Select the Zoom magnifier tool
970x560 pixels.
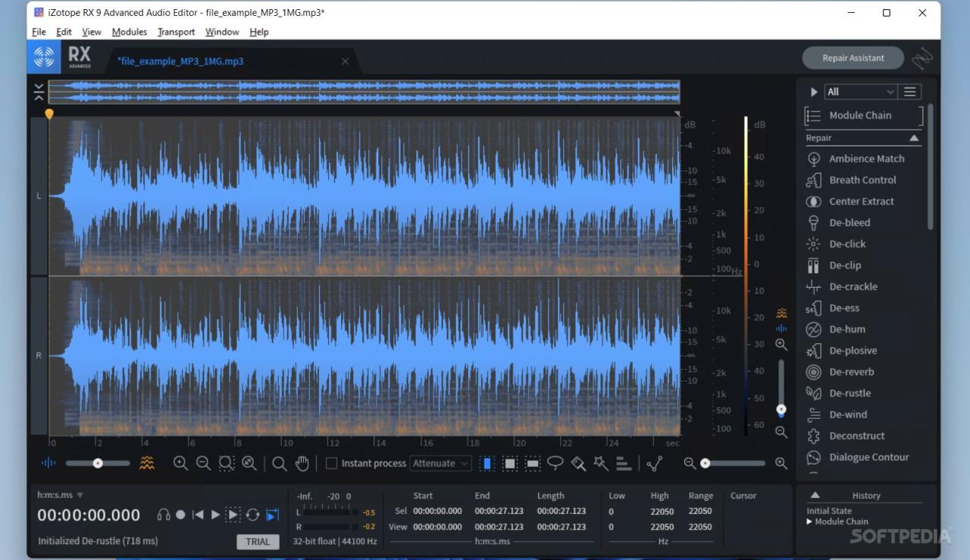coord(280,463)
